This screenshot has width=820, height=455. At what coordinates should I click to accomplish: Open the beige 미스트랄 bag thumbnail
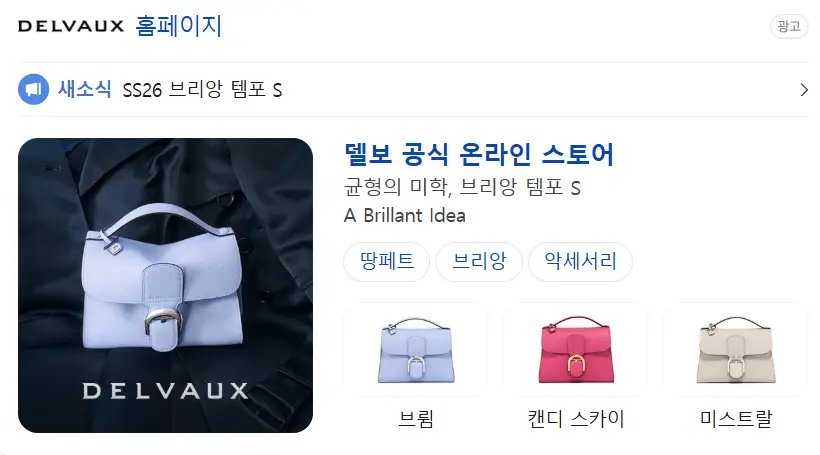pyautogui.click(x=736, y=349)
